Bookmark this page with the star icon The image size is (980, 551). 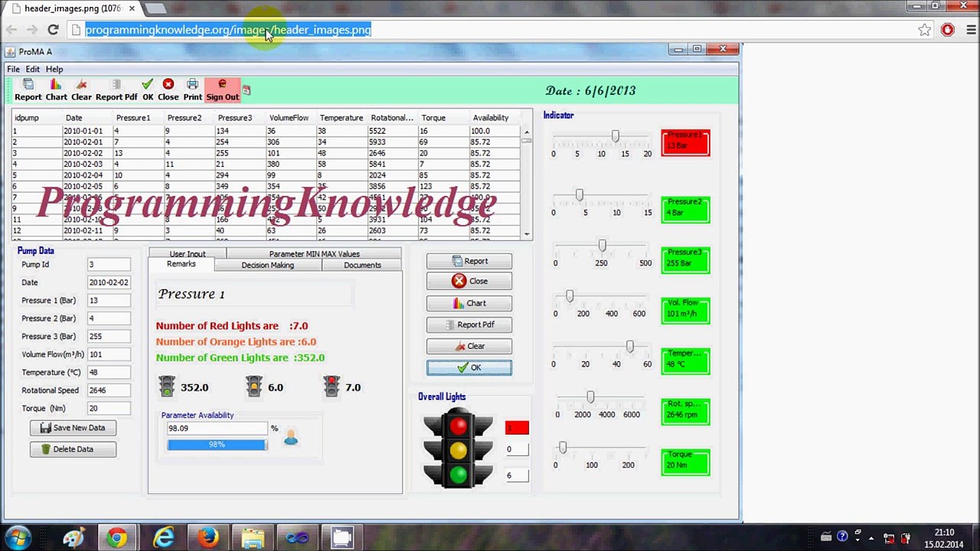925,30
